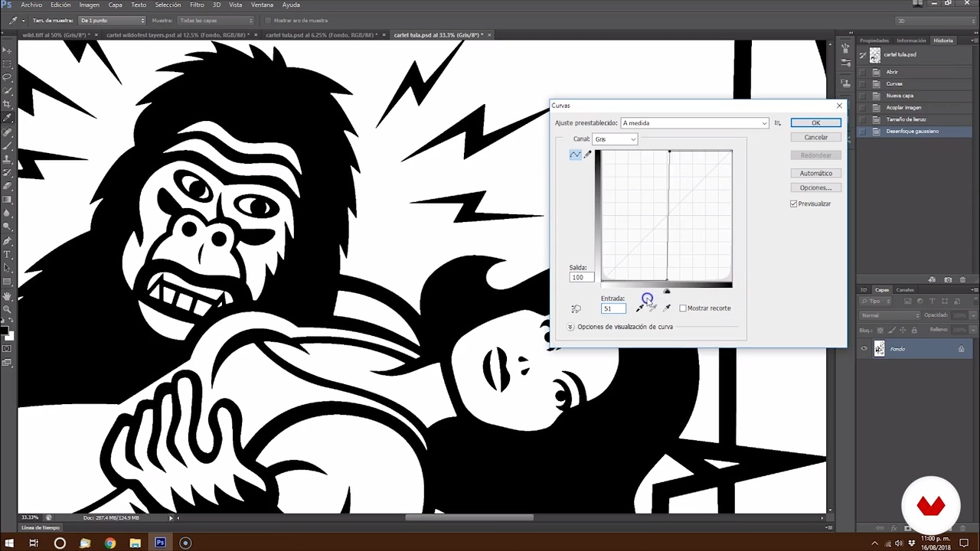Select the Crop tool
This screenshot has height=551, width=980.
click(x=7, y=105)
